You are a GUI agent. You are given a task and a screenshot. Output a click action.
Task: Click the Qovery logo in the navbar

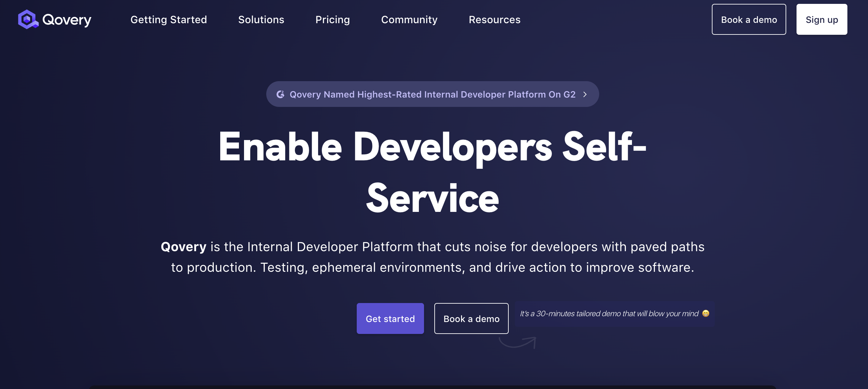click(54, 19)
